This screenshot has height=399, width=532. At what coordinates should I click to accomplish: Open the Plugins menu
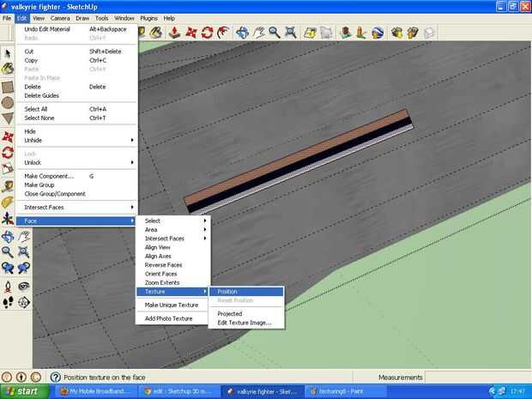click(148, 18)
